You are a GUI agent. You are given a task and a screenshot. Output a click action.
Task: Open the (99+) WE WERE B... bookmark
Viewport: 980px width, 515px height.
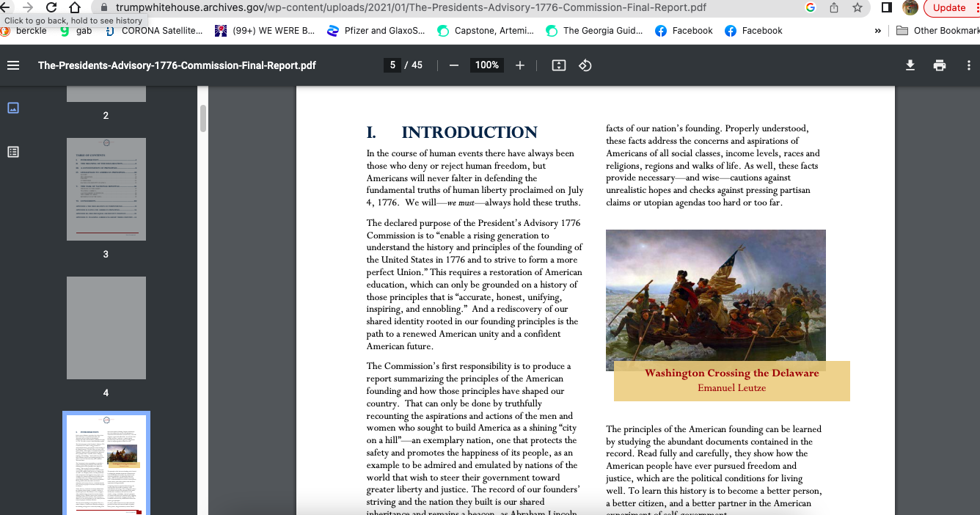point(265,31)
